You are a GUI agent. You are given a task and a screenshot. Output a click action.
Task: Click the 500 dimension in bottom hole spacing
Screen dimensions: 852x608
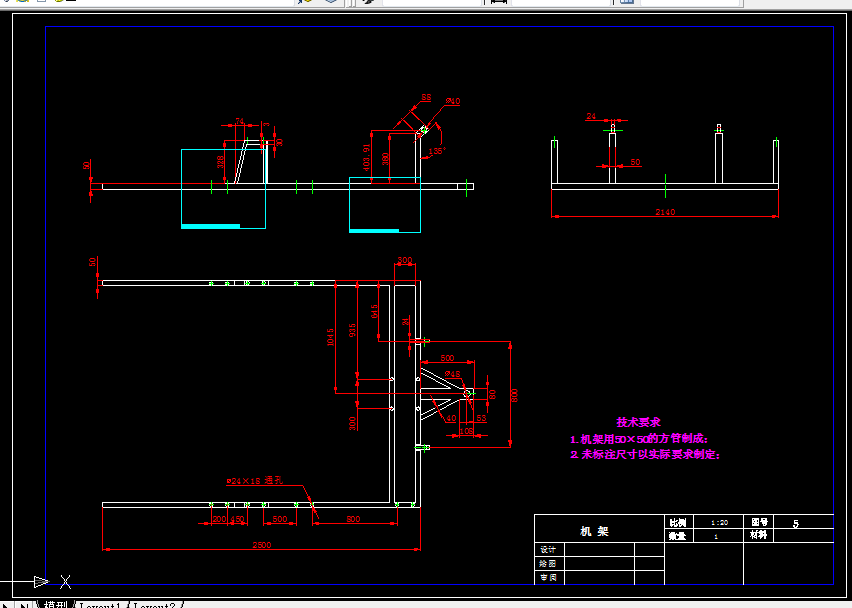point(280,519)
